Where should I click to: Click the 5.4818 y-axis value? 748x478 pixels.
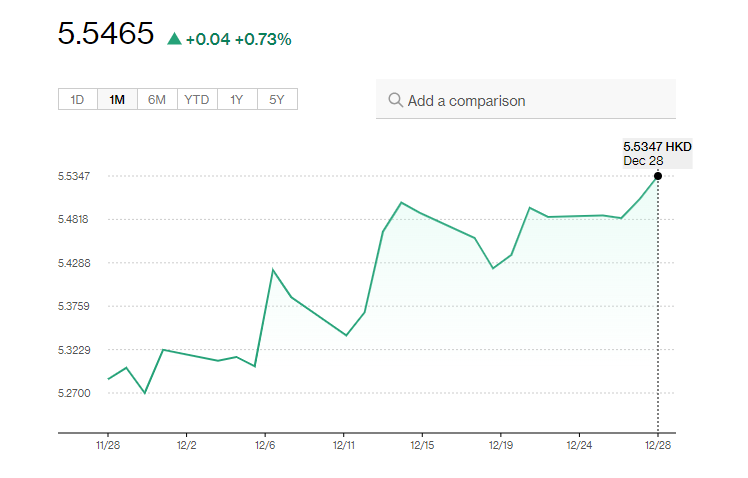coord(73,220)
